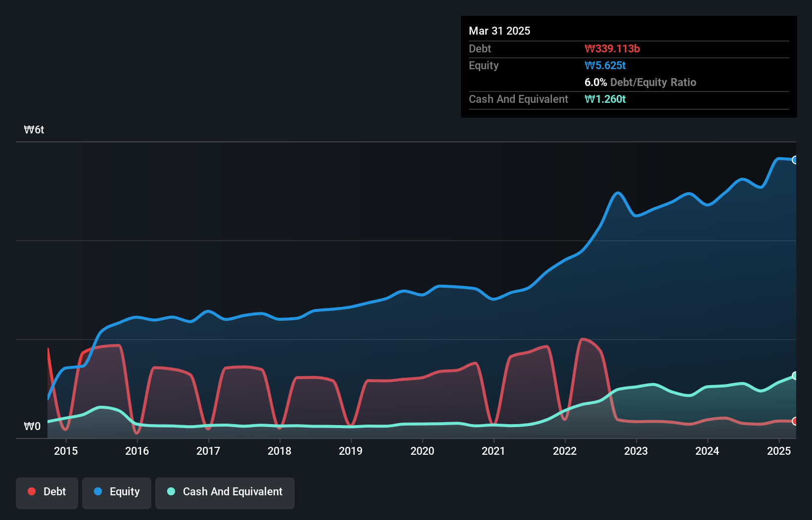Expand the Equity row in the tooltip
The width and height of the screenshot is (812, 520).
tap(483, 65)
